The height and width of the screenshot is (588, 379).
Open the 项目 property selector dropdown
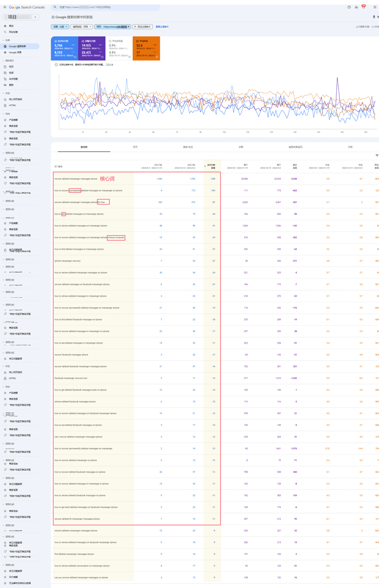coord(23,17)
